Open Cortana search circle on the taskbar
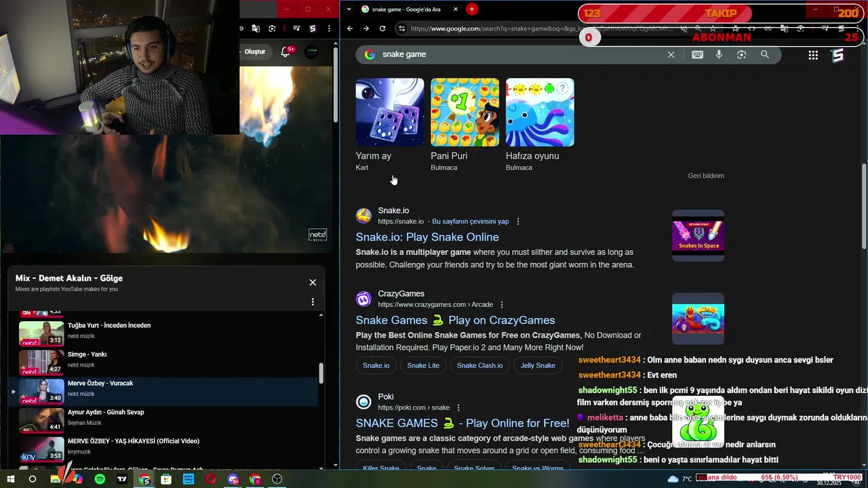The width and height of the screenshot is (868, 488). pos(32,479)
